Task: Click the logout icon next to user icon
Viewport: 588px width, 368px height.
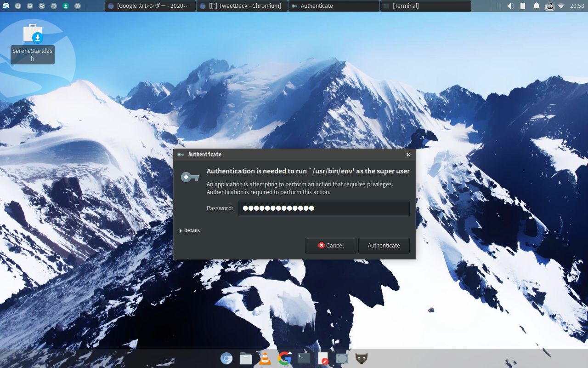Action: [78, 6]
